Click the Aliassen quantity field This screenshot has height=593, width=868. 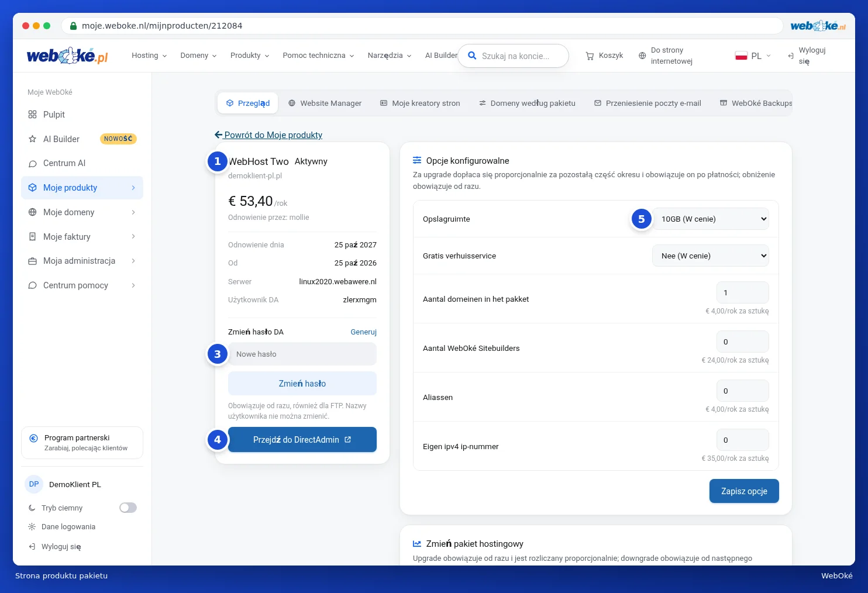[x=743, y=391]
